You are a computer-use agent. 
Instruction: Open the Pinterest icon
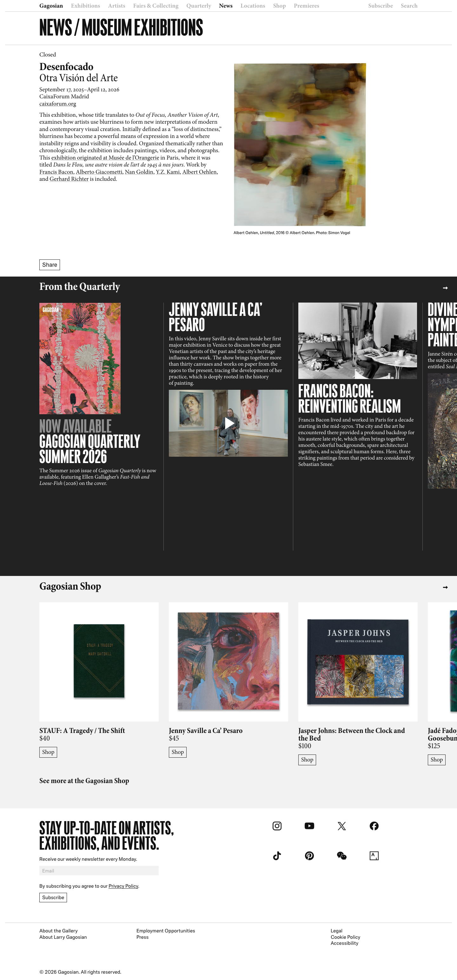point(309,856)
